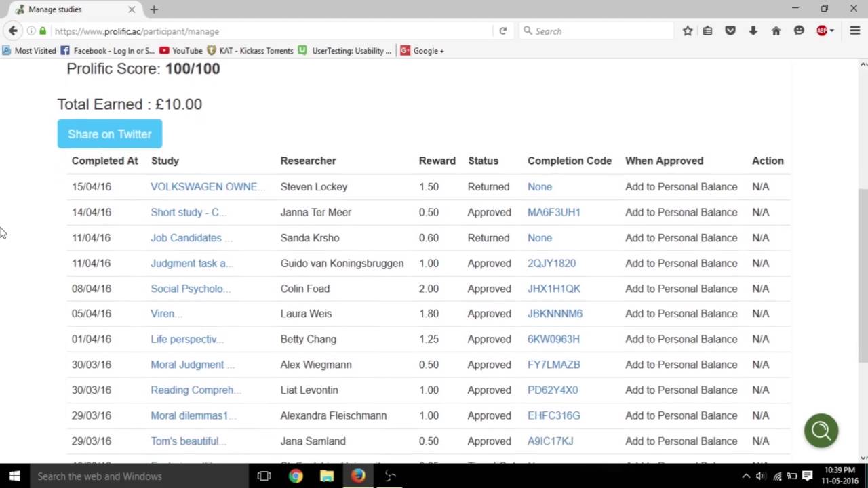Open the Social Psycholo... study link
This screenshot has height=488, width=868.
tap(191, 289)
